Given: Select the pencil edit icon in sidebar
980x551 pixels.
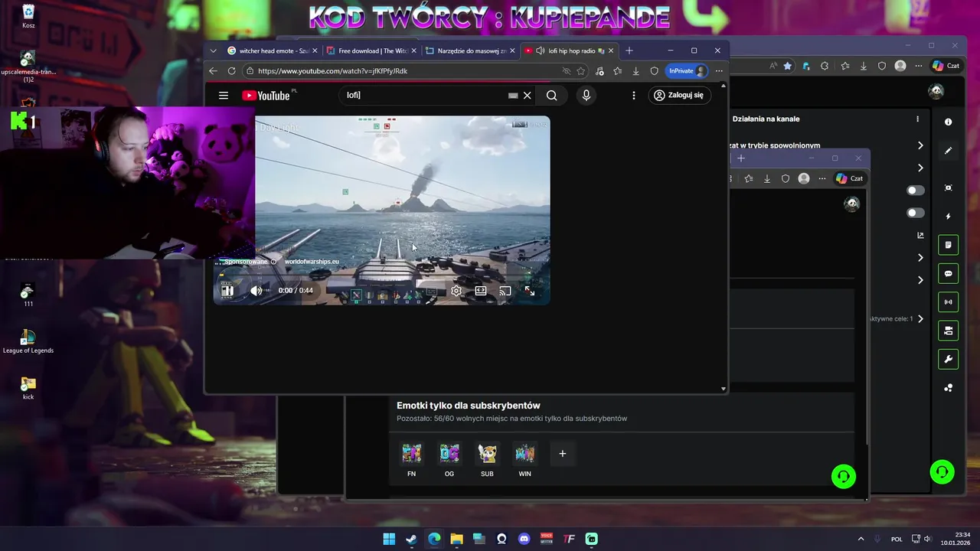Looking at the screenshot, I should point(948,151).
